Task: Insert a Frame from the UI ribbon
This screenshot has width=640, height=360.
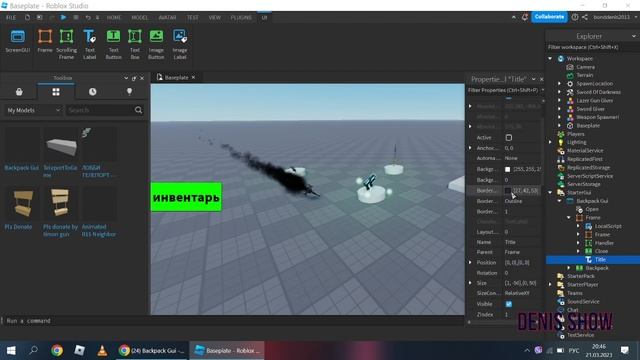Action: tap(45, 41)
